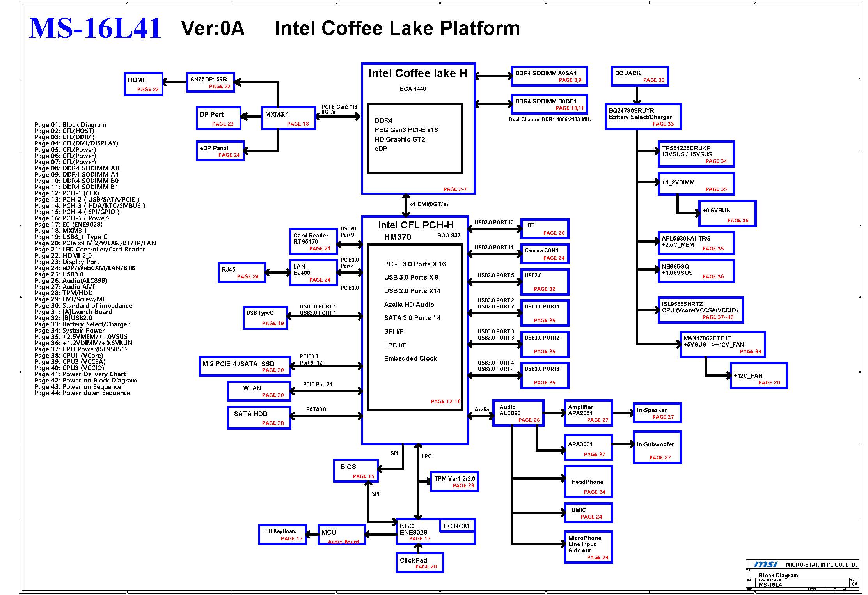Select the DC JACK block
Image resolution: width=868 pixels, height=595 pixels.
click(640, 76)
